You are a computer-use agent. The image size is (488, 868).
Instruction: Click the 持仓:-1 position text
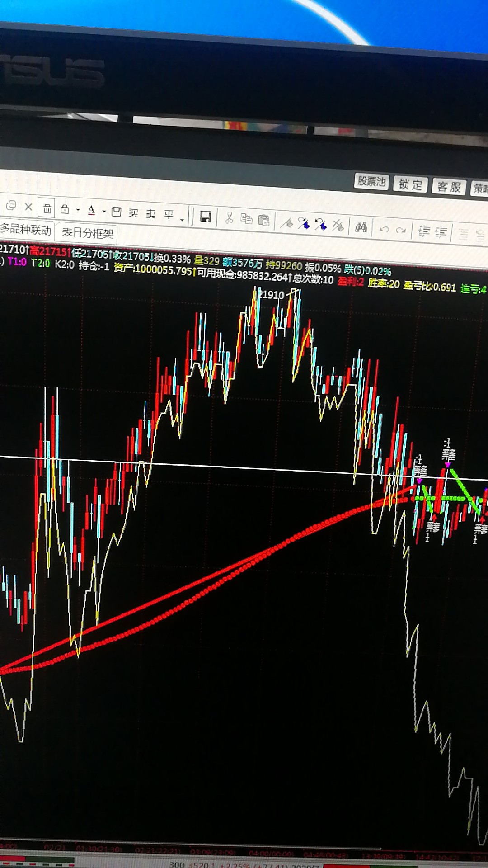94,266
